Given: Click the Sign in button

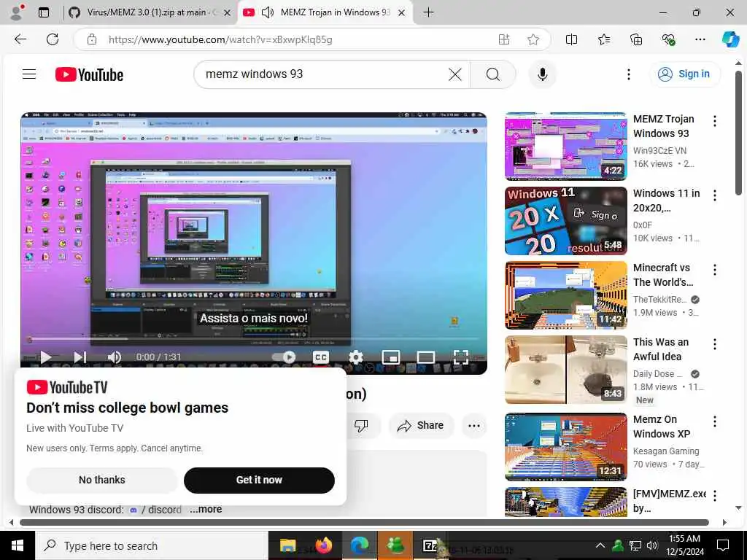Looking at the screenshot, I should pyautogui.click(x=684, y=74).
